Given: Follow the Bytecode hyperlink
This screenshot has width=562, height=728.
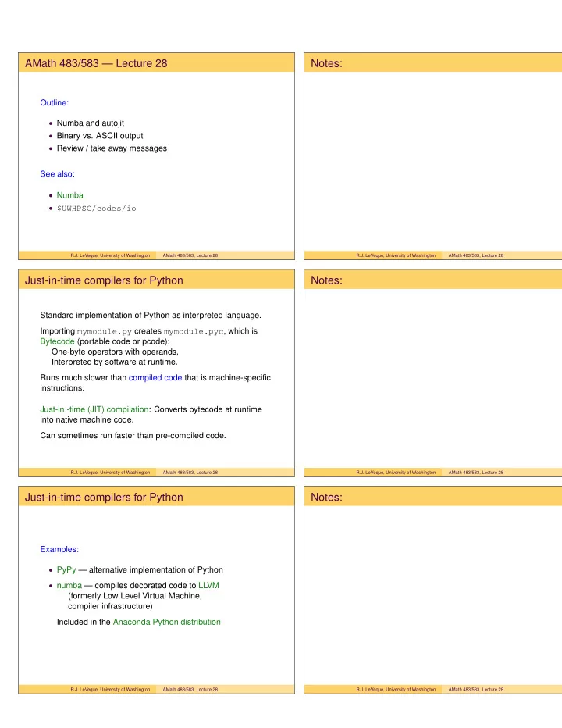Looking at the screenshot, I should pyautogui.click(x=57, y=341).
